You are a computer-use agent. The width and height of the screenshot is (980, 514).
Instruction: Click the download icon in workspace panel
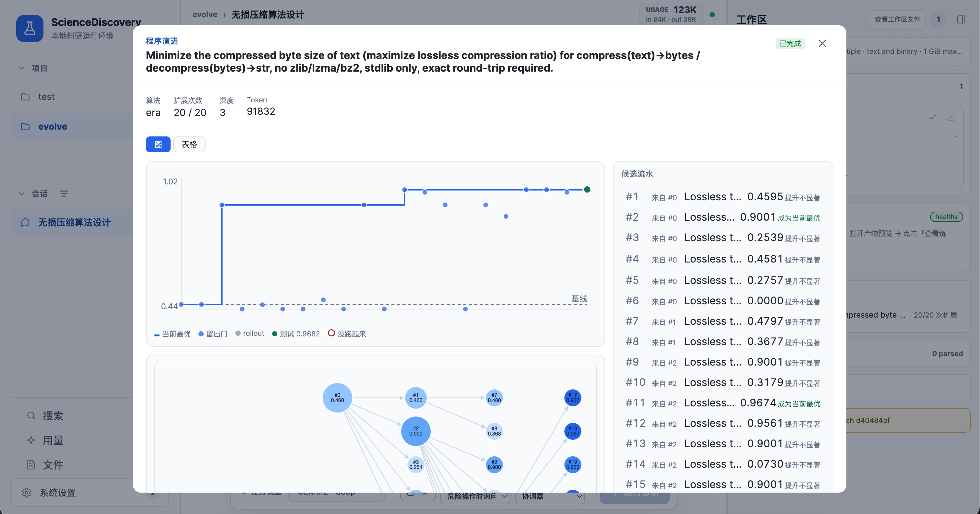pos(951,117)
